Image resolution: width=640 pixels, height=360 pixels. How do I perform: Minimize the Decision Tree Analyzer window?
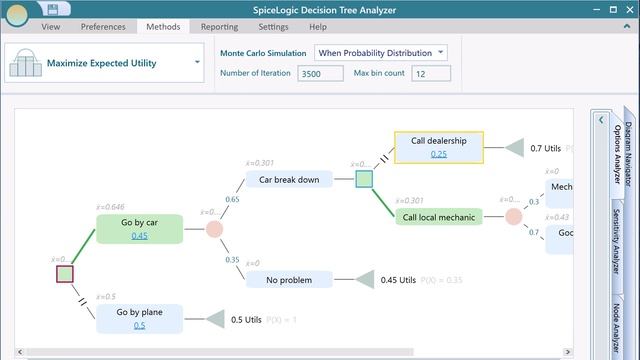coord(597,10)
